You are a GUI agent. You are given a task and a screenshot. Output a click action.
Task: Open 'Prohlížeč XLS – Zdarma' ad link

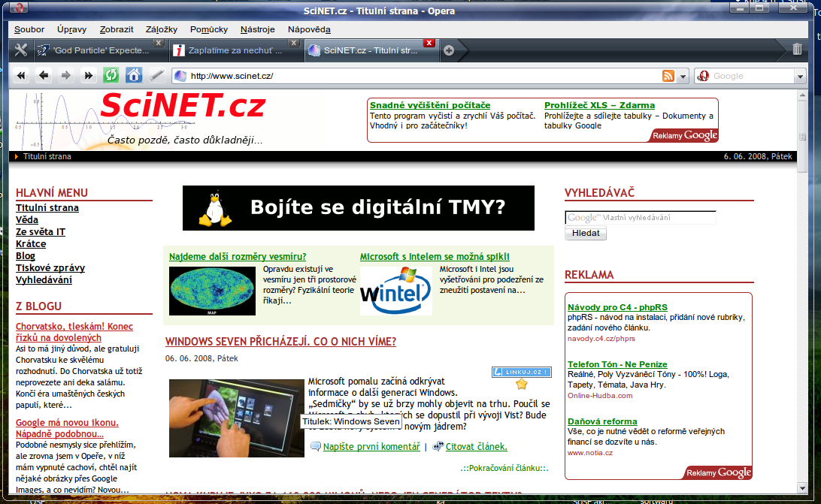pyautogui.click(x=599, y=105)
